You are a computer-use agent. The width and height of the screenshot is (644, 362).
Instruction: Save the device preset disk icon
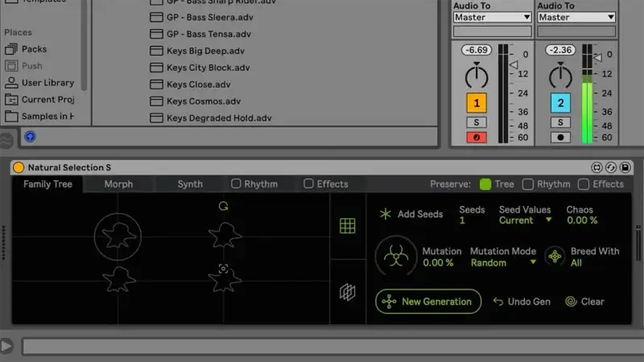[x=625, y=167]
